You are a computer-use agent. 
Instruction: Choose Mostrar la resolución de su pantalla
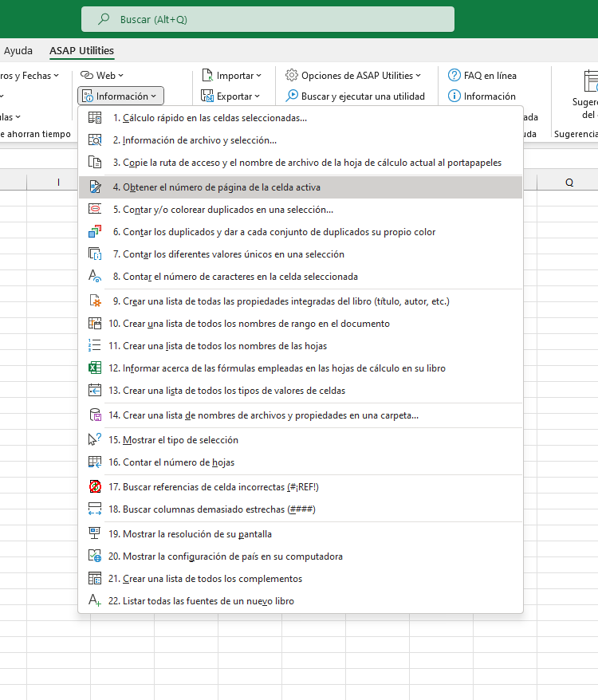[x=301, y=534]
